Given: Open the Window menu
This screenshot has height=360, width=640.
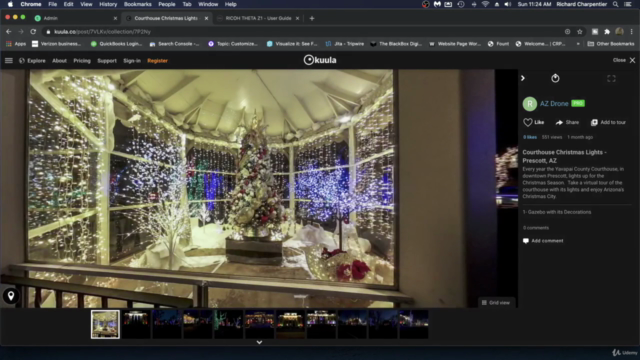Looking at the screenshot, I should (208, 4).
